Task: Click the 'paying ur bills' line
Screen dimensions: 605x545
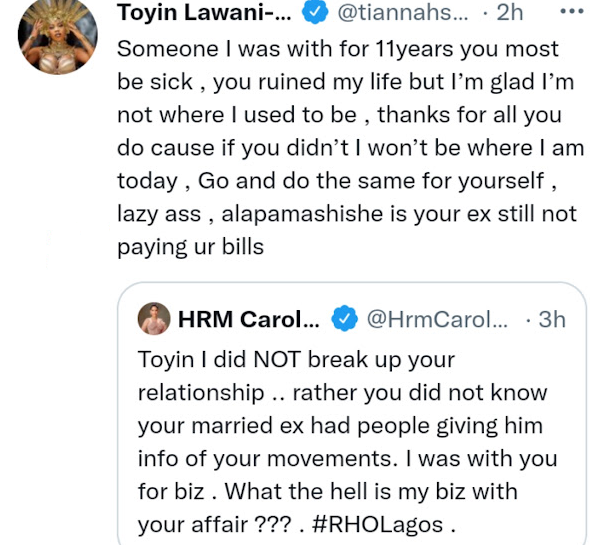Action: (190, 247)
